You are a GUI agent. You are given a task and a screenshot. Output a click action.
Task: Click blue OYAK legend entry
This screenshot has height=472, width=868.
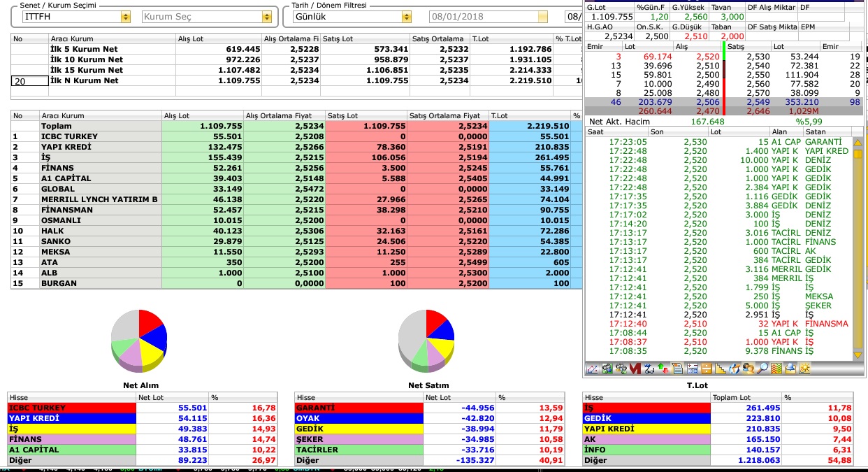click(x=359, y=418)
